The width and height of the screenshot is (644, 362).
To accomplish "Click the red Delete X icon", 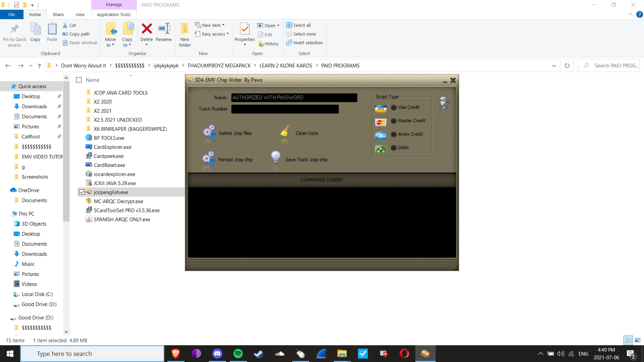I will [147, 29].
